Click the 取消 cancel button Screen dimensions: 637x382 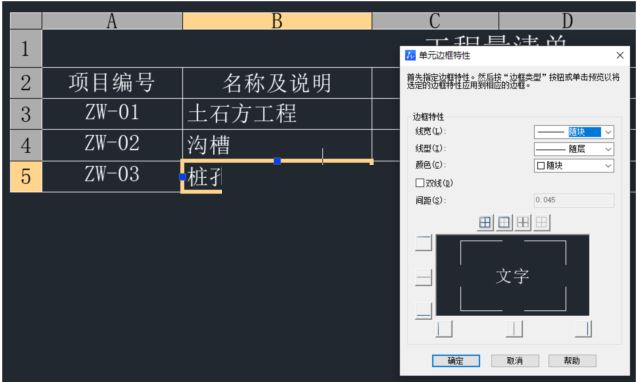point(515,361)
